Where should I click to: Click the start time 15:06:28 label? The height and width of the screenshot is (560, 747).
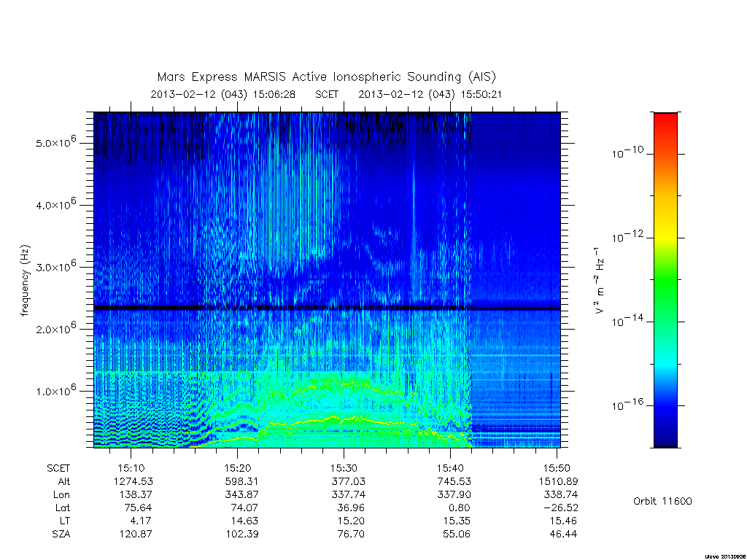(x=274, y=94)
